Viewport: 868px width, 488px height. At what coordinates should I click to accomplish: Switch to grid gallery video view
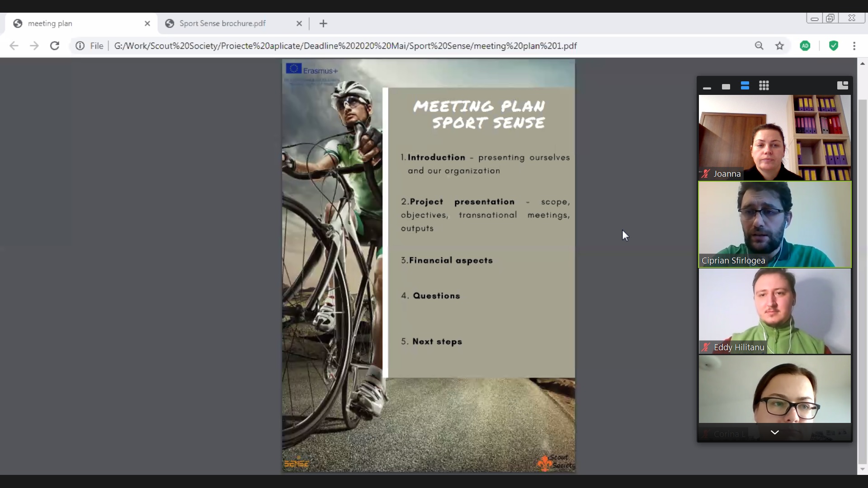click(764, 86)
